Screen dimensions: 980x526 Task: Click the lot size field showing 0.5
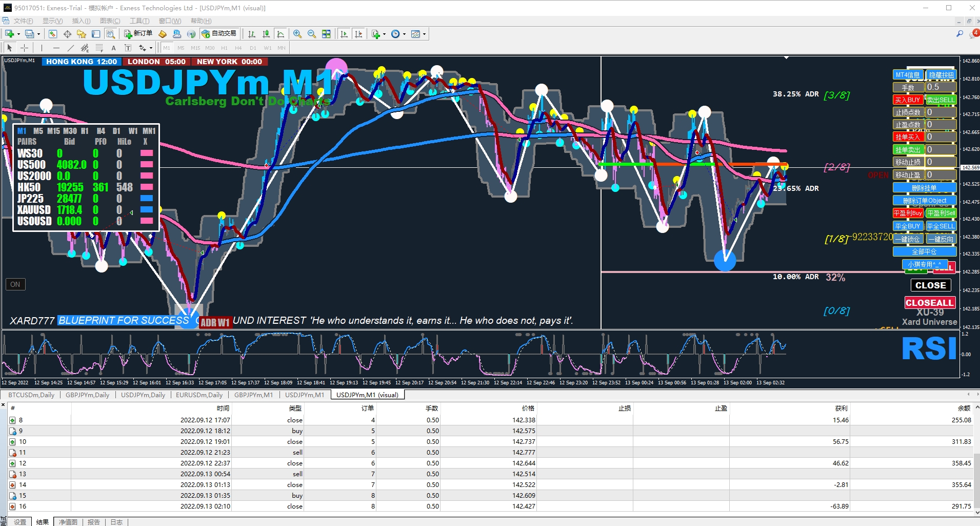click(941, 87)
